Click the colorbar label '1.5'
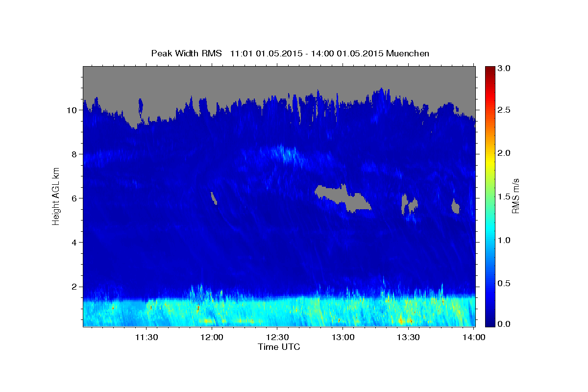This screenshot has height=392, width=588. (x=504, y=196)
